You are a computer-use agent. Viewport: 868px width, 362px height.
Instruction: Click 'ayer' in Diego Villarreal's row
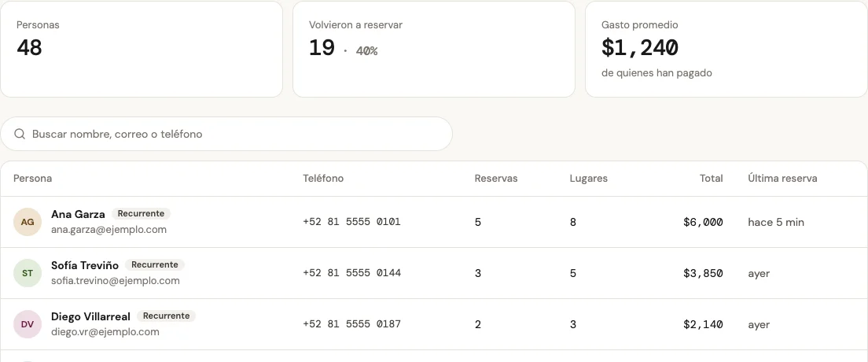point(759,324)
